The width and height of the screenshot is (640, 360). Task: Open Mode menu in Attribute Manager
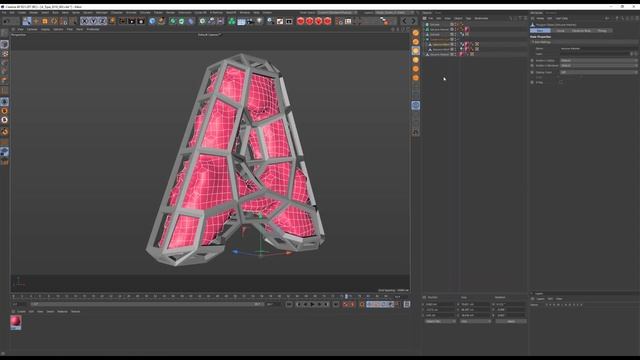click(540, 18)
